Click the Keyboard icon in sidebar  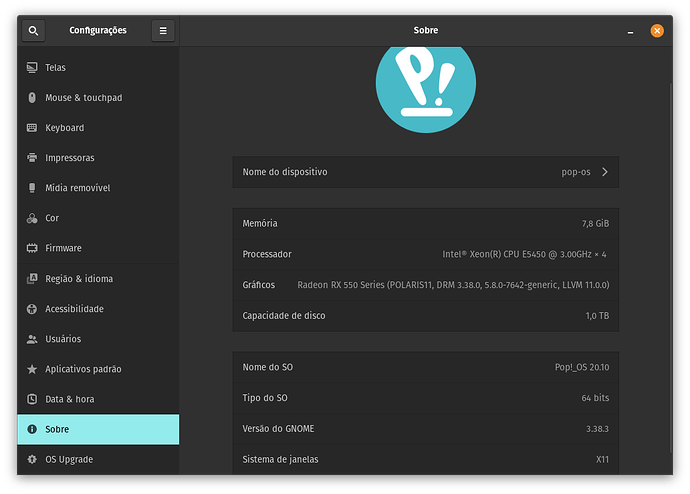32,128
